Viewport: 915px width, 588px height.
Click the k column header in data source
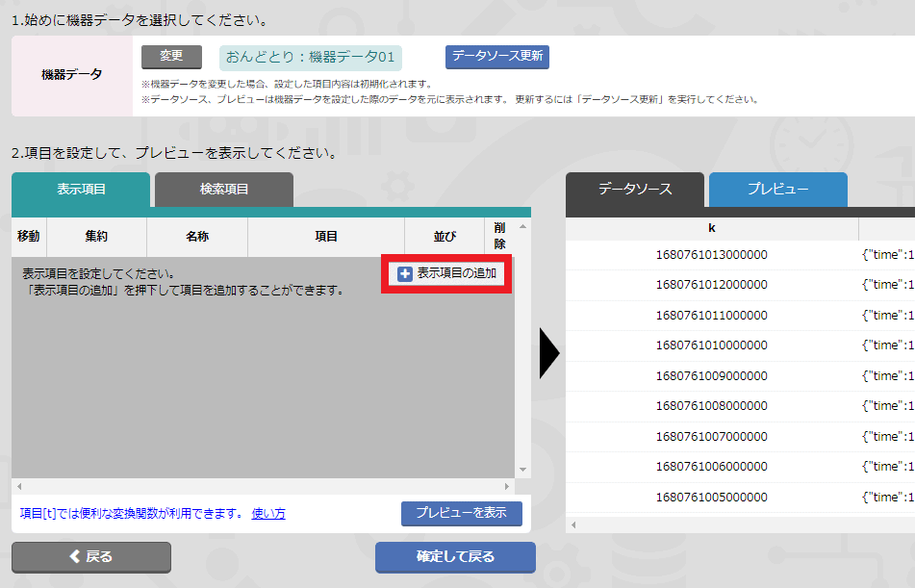click(x=711, y=228)
